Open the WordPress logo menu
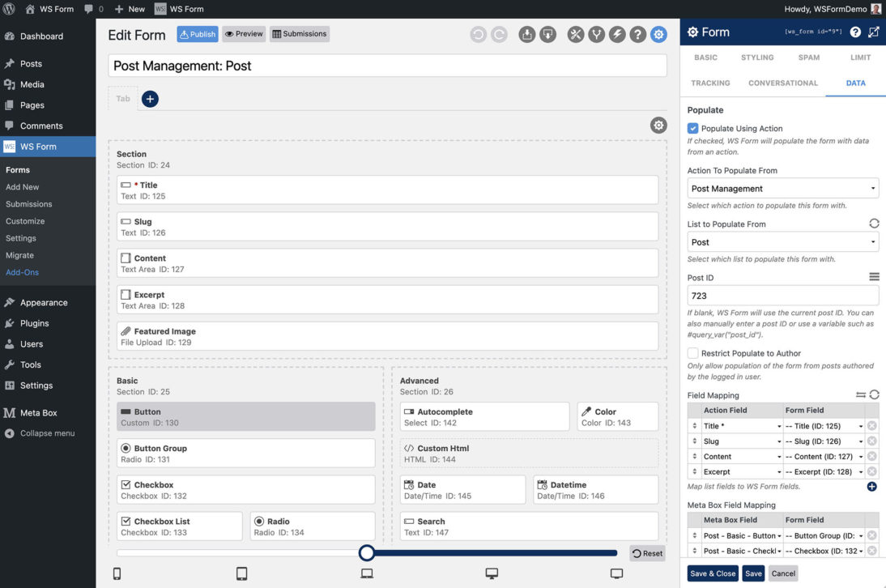The image size is (886, 588). (x=9, y=9)
